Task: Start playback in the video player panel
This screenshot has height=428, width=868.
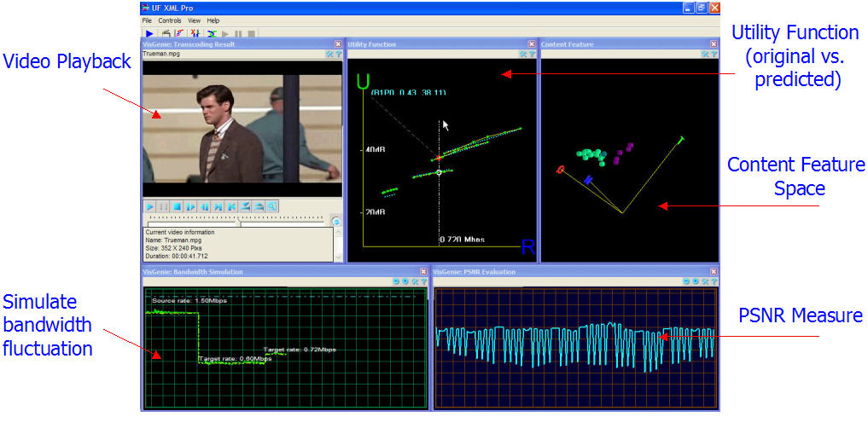Action: click(149, 206)
